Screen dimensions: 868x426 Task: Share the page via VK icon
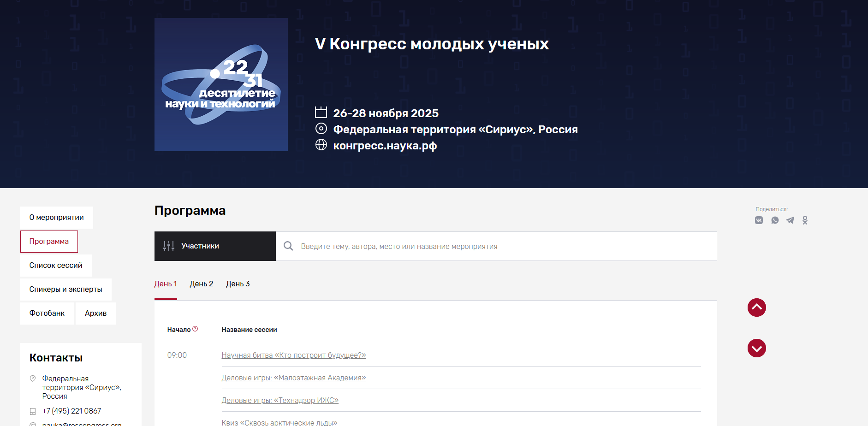[x=759, y=220]
